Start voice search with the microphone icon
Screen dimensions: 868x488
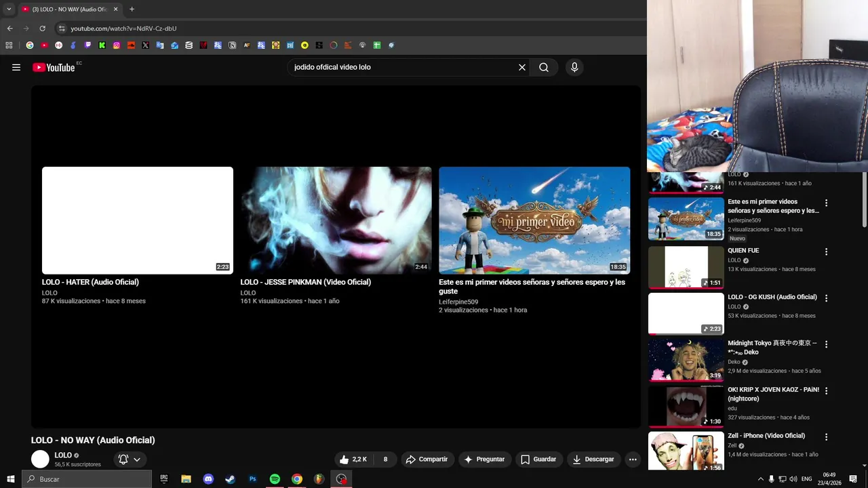pos(574,67)
